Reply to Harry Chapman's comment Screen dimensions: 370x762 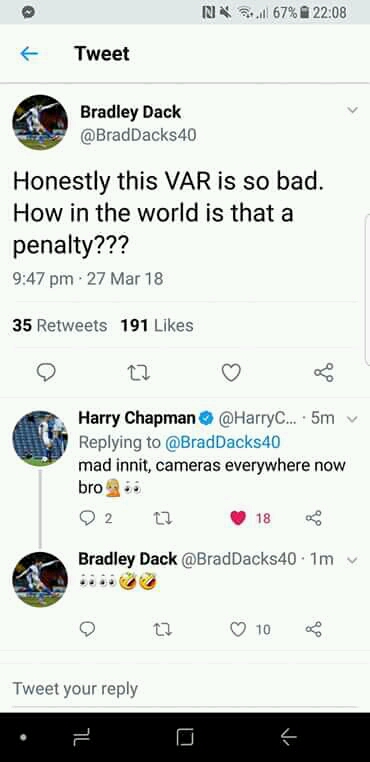pos(87,519)
